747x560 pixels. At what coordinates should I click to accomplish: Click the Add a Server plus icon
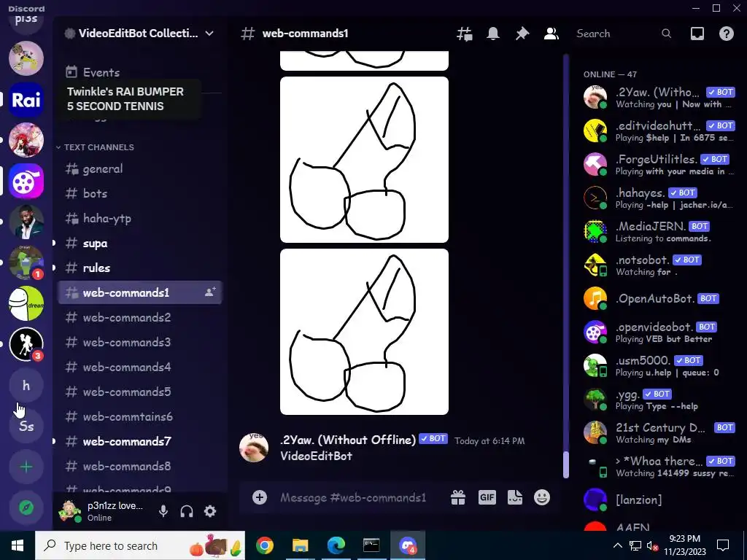26,467
